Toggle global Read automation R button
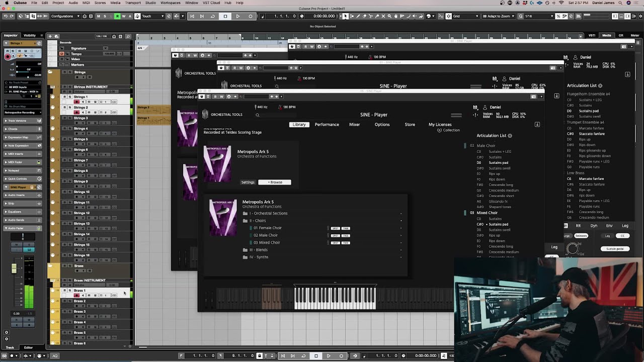Image resolution: width=644 pixels, height=362 pixels. click(117, 16)
